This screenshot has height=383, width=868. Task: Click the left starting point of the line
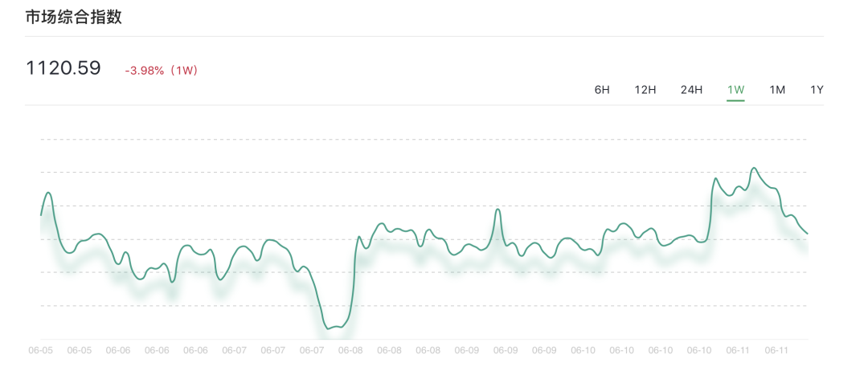[x=41, y=214]
